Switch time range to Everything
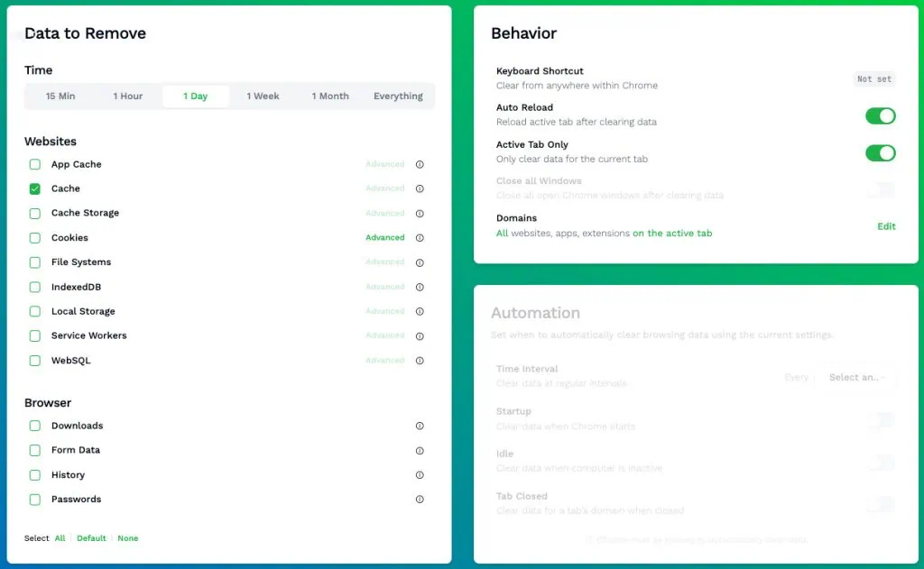The image size is (924, 569). (x=398, y=96)
